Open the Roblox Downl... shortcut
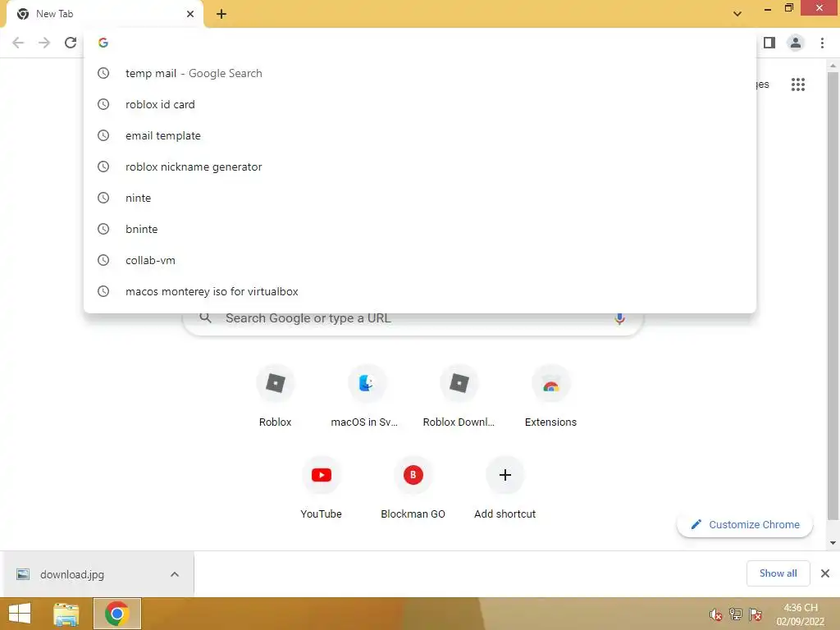The height and width of the screenshot is (630, 840). [x=459, y=396]
